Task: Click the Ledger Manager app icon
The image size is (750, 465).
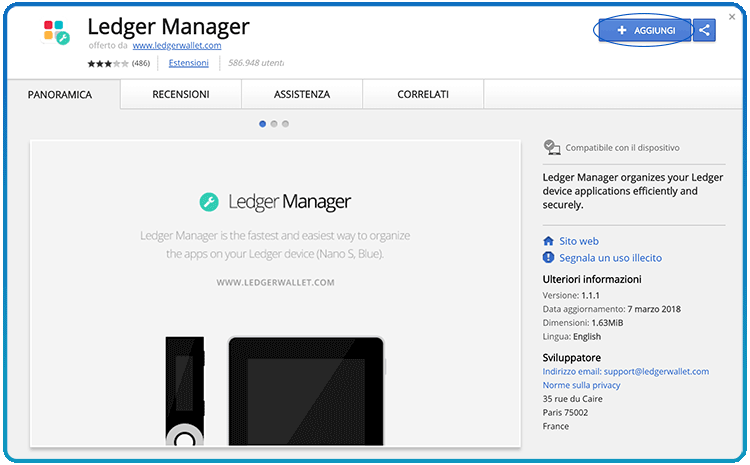Action: [x=56, y=33]
